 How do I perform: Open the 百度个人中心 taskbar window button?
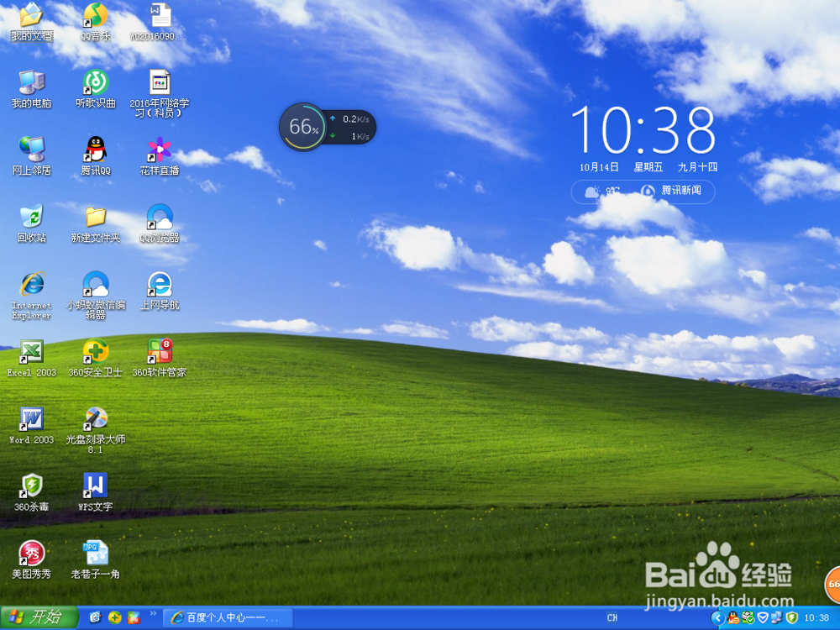click(228, 617)
